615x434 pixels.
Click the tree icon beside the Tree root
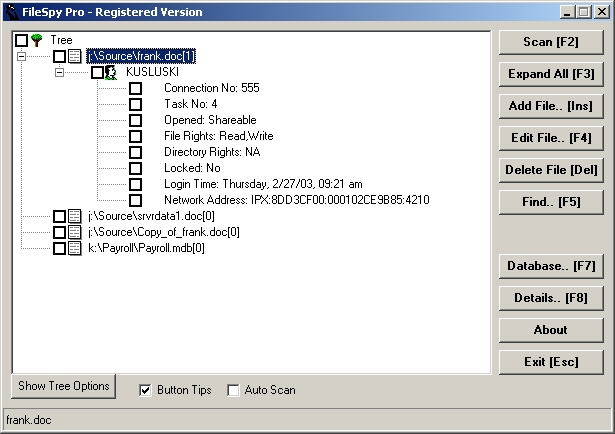point(36,40)
